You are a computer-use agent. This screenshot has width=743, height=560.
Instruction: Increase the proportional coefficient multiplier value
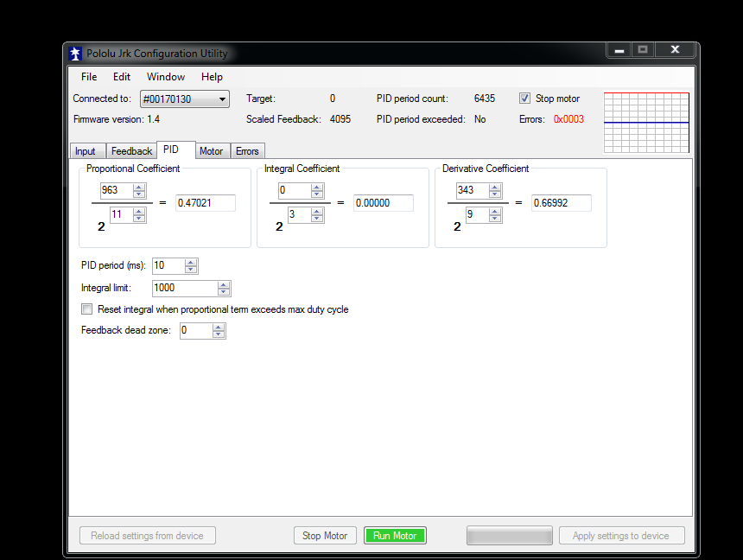[139, 187]
